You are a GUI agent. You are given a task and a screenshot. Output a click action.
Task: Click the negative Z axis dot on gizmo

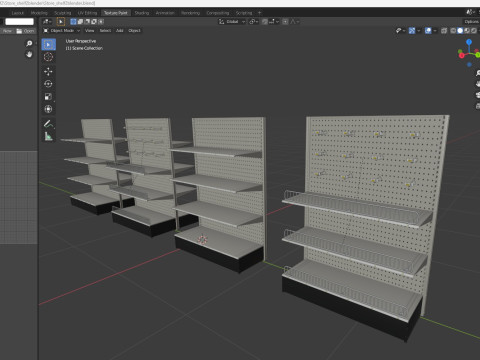click(x=469, y=64)
